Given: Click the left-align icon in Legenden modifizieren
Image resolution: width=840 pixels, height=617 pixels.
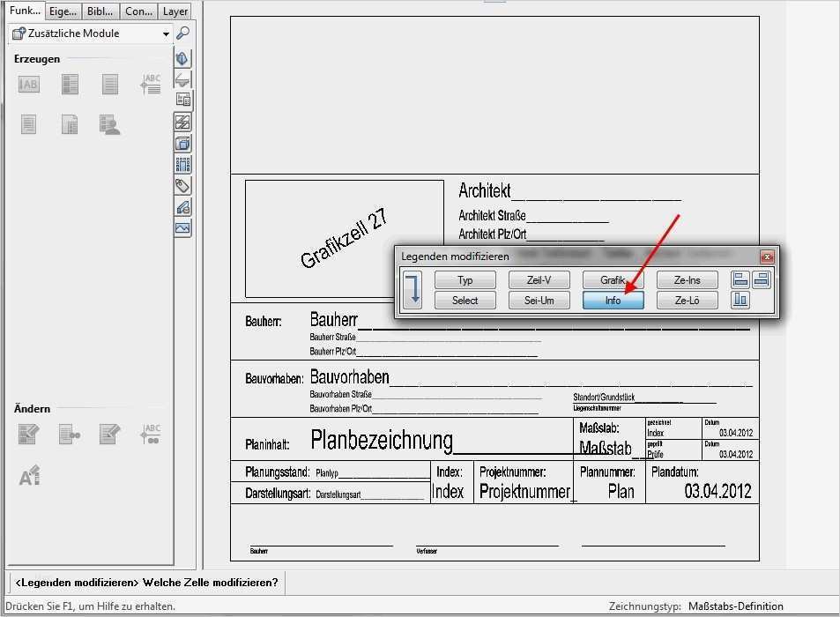Looking at the screenshot, I should (x=740, y=279).
